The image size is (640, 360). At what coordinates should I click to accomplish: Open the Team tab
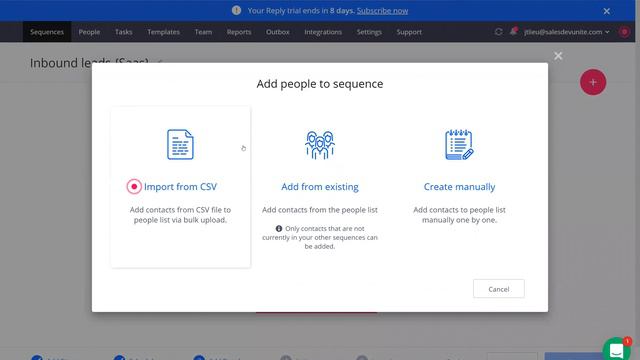[x=203, y=32]
